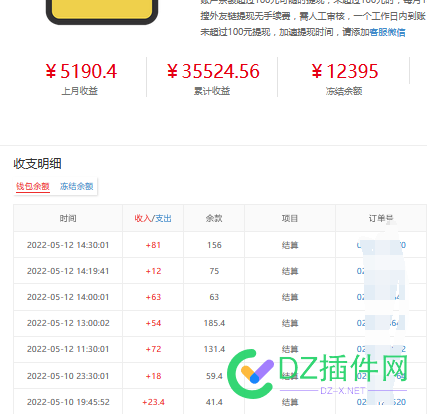
Task: Switch to the 钱包余额 tab
Action: tap(33, 186)
